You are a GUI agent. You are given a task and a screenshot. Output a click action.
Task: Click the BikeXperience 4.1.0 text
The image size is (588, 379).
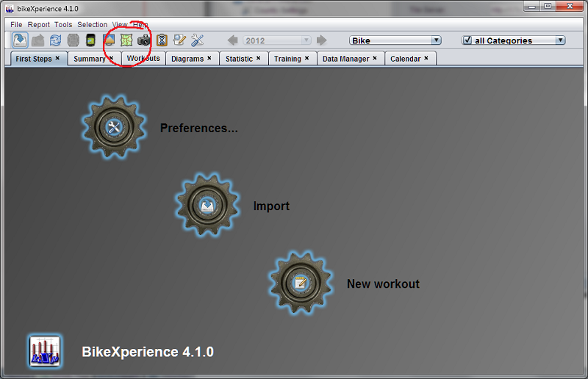coord(148,352)
